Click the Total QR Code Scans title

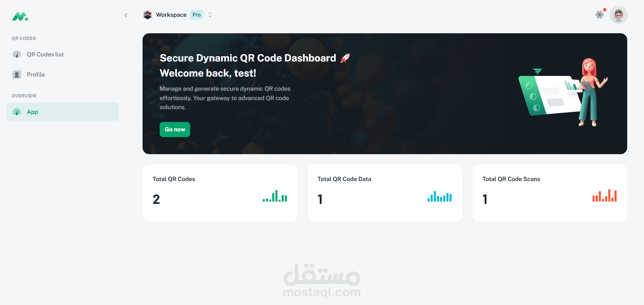click(511, 179)
